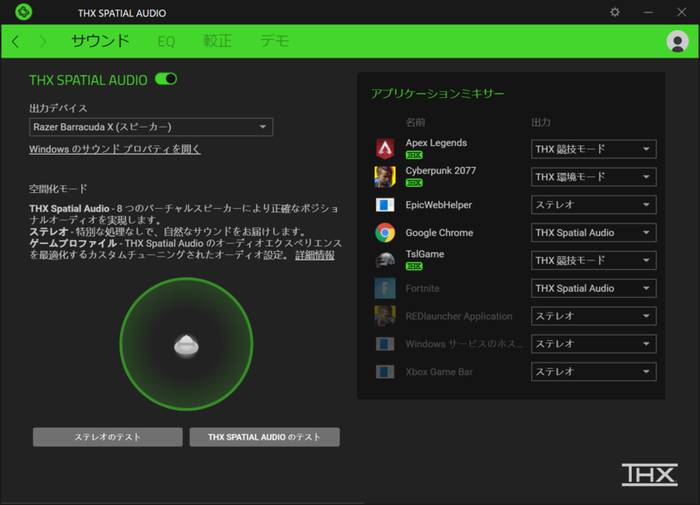Image resolution: width=700 pixels, height=505 pixels.
Task: Click the 出力 column header
Action: tap(541, 122)
